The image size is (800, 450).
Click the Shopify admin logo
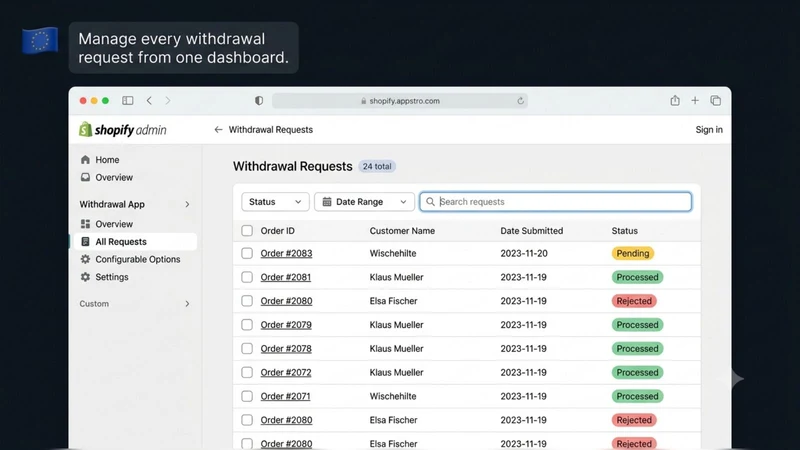coord(122,130)
